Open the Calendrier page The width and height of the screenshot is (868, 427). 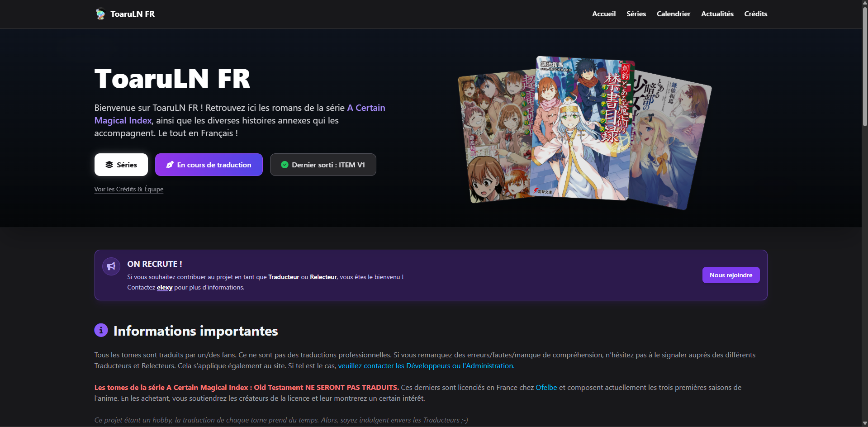[x=673, y=14]
